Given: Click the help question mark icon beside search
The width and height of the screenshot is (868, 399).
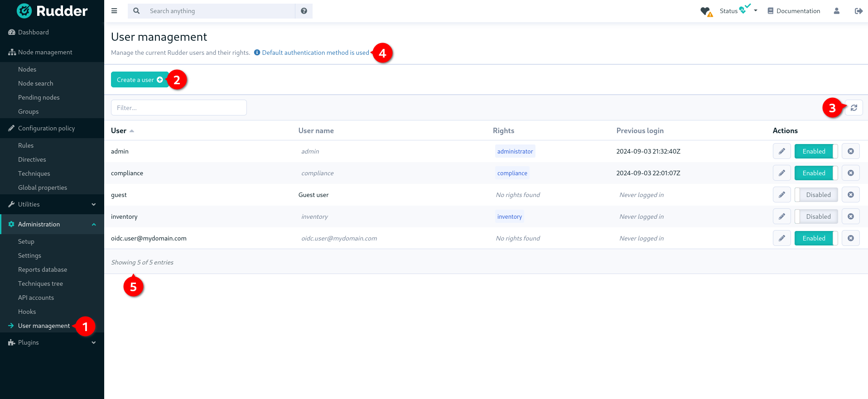Looking at the screenshot, I should [304, 11].
